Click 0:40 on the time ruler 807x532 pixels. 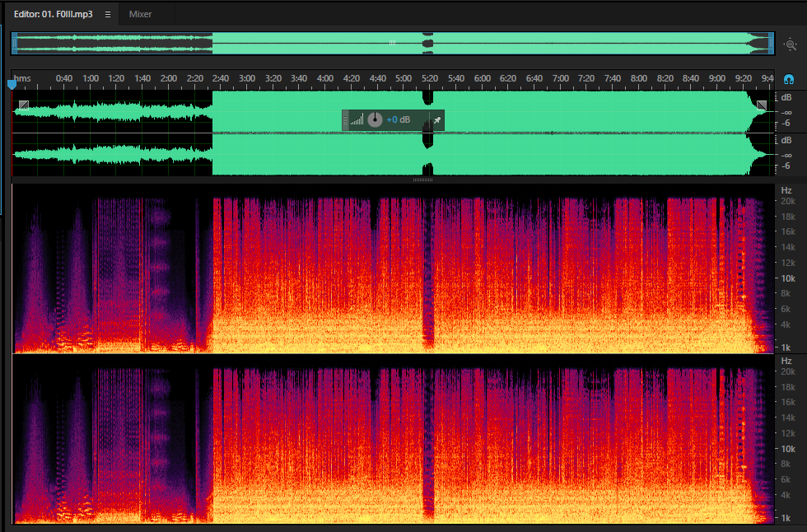click(x=64, y=78)
